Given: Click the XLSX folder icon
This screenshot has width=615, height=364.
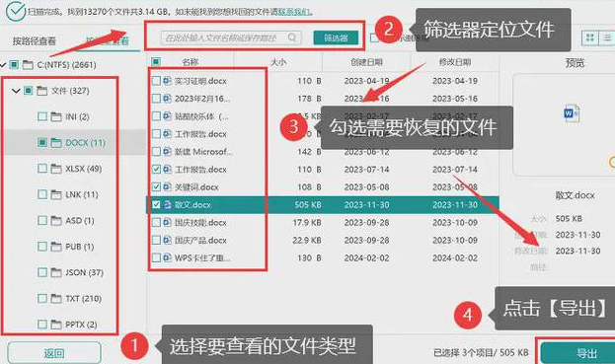Looking at the screenshot, I should [56, 169].
